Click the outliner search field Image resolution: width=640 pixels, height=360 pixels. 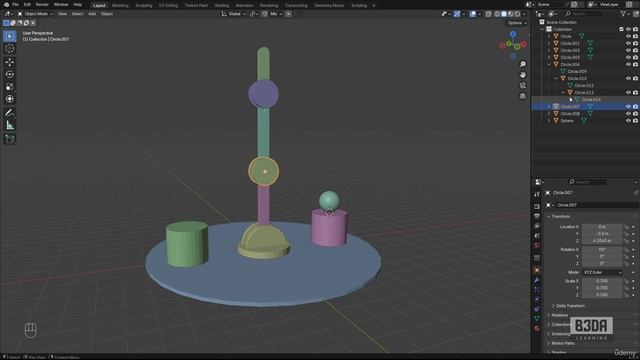(584, 14)
